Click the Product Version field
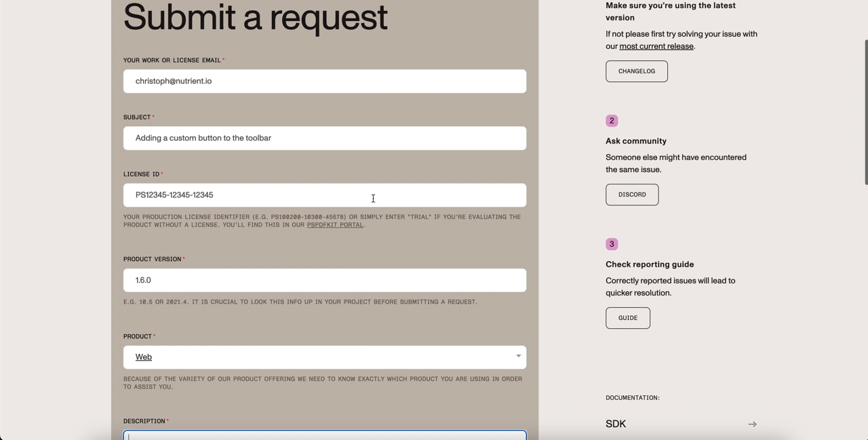Image resolution: width=868 pixels, height=440 pixels. coord(324,280)
